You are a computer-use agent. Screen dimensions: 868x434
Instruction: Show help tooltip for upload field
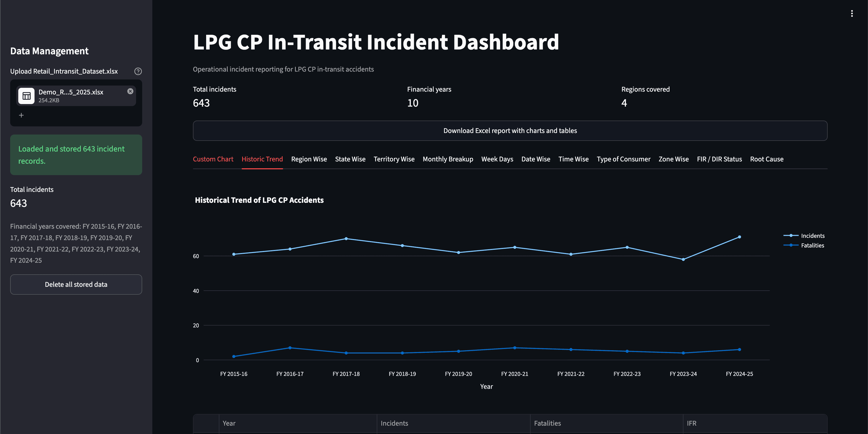click(138, 71)
